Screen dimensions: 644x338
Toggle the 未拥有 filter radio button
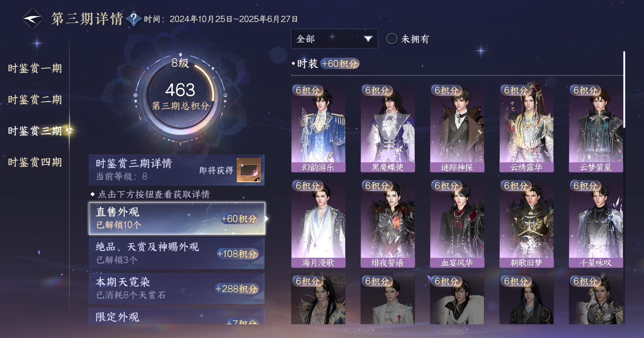pos(391,39)
